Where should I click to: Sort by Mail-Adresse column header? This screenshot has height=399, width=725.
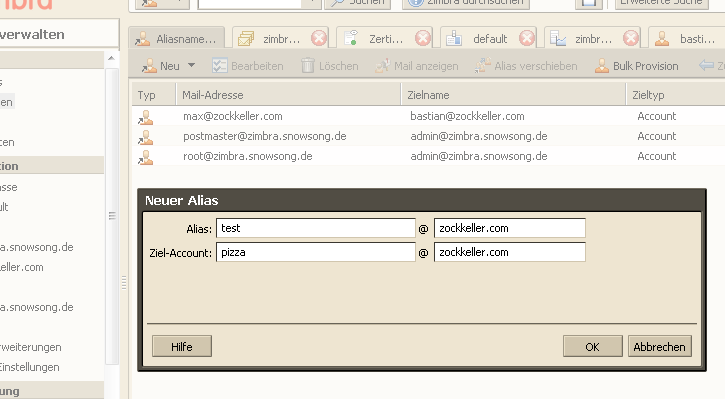click(x=289, y=95)
